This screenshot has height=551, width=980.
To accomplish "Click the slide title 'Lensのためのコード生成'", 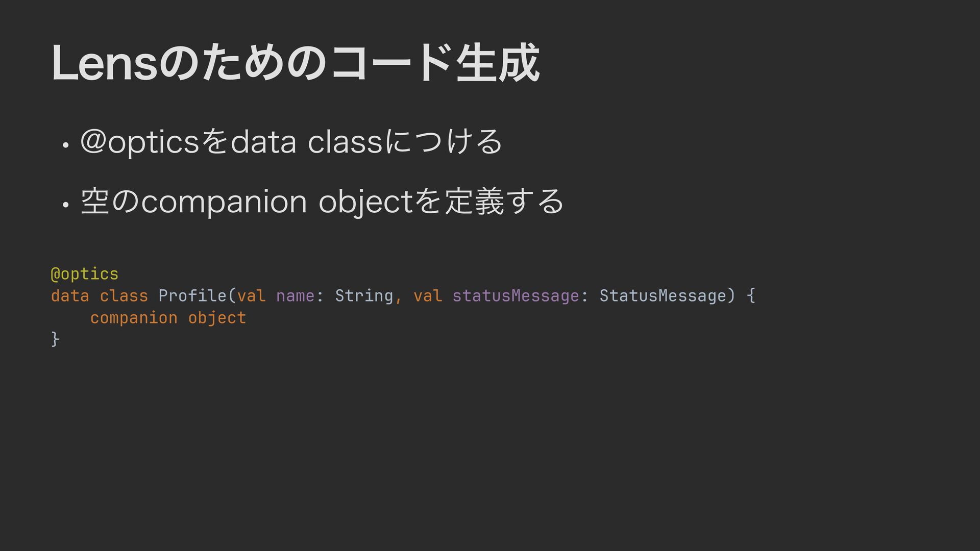I will [296, 63].
